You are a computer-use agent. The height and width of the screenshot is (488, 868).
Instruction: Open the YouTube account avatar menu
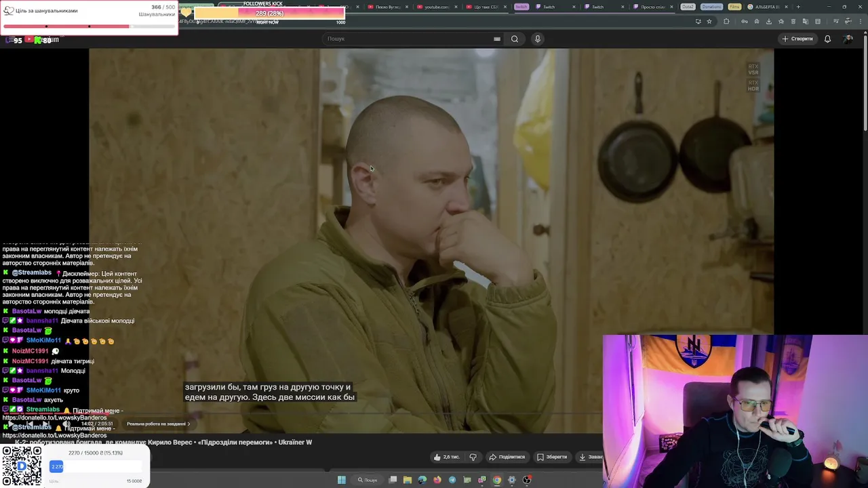click(848, 39)
